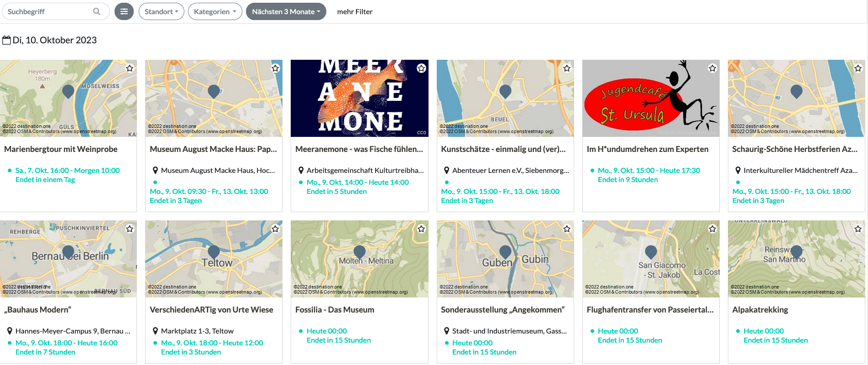Image resolution: width=868 pixels, height=365 pixels.
Task: Open the filter sliders icon button
Action: tap(124, 11)
